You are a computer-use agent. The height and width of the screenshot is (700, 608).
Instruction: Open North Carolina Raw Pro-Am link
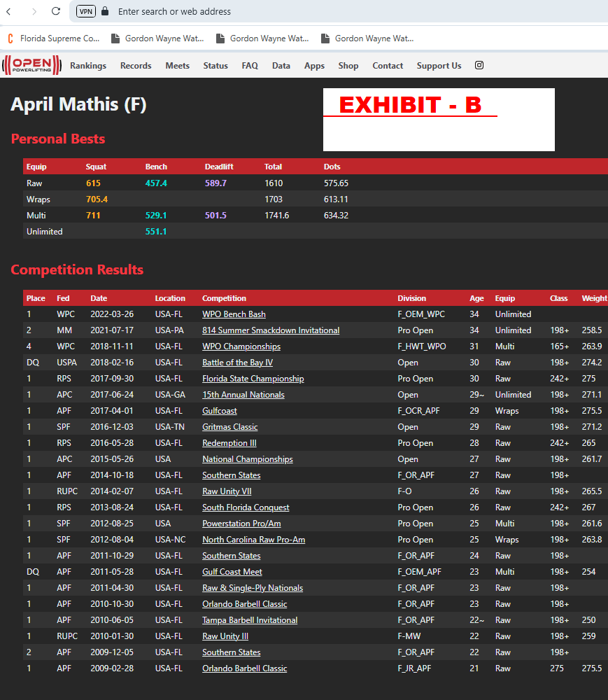coord(253,540)
